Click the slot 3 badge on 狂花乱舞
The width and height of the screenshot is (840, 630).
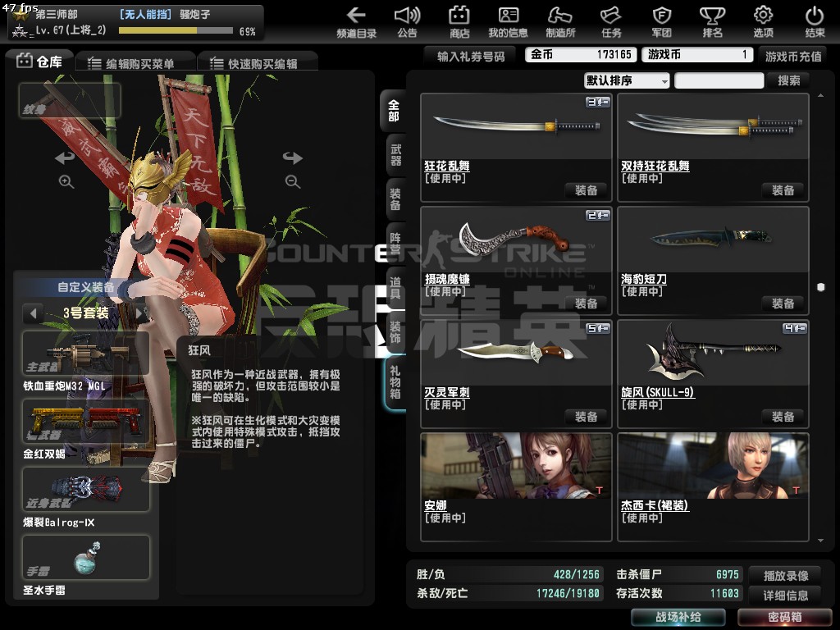(598, 102)
